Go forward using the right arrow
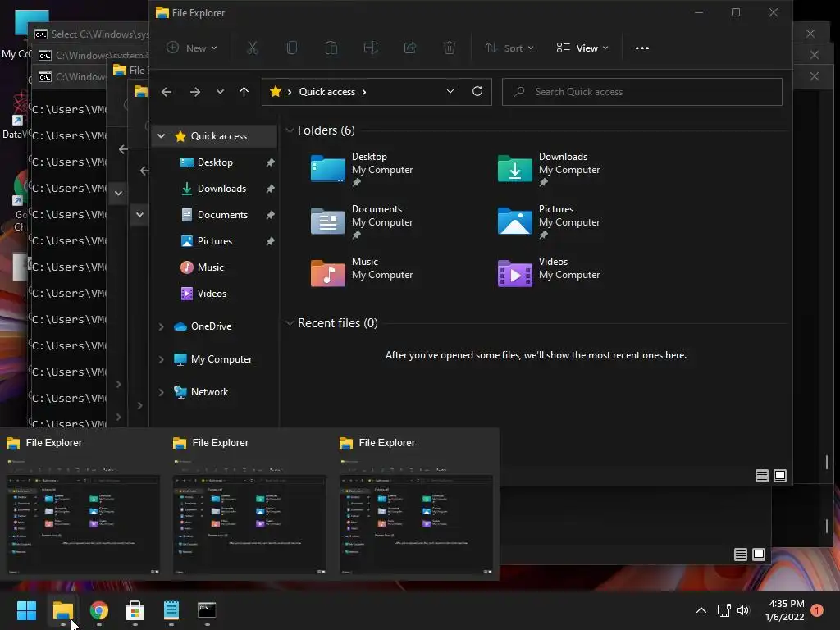 point(195,92)
